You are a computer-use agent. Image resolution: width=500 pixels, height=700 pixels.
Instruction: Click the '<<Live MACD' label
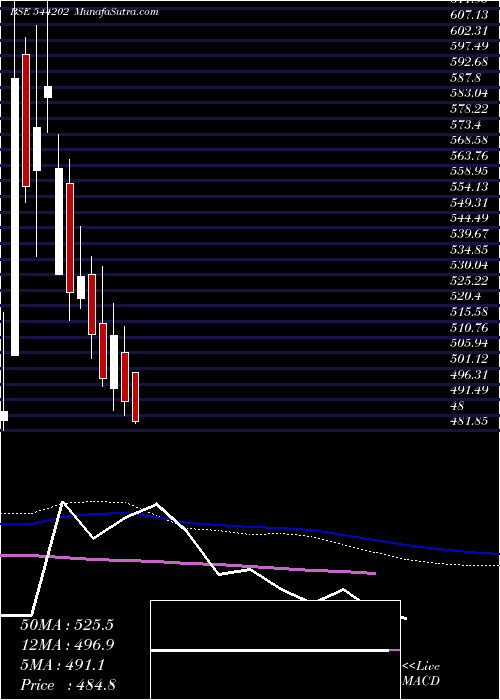coord(421,674)
